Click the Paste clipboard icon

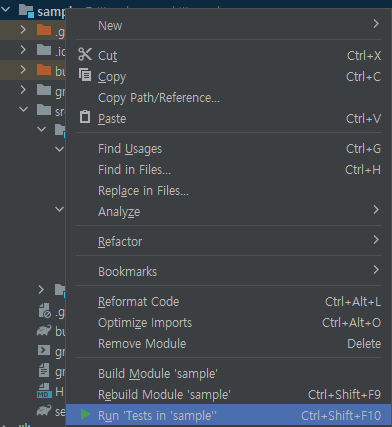[x=85, y=117]
